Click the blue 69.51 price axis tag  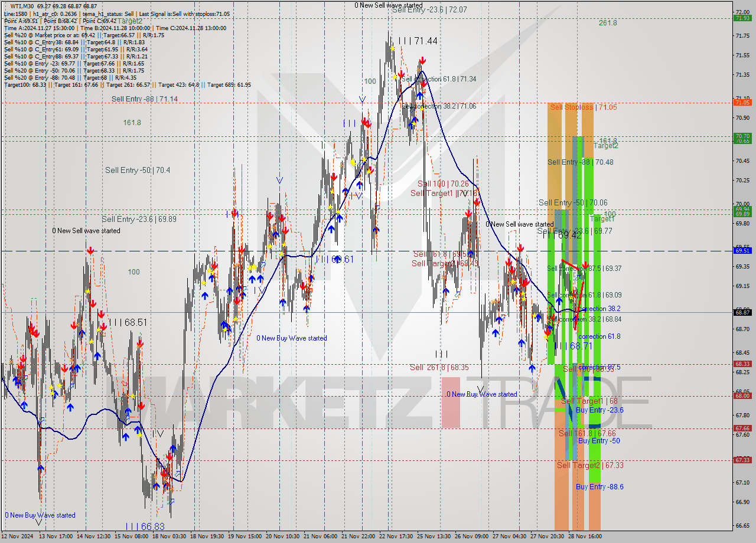[742, 251]
